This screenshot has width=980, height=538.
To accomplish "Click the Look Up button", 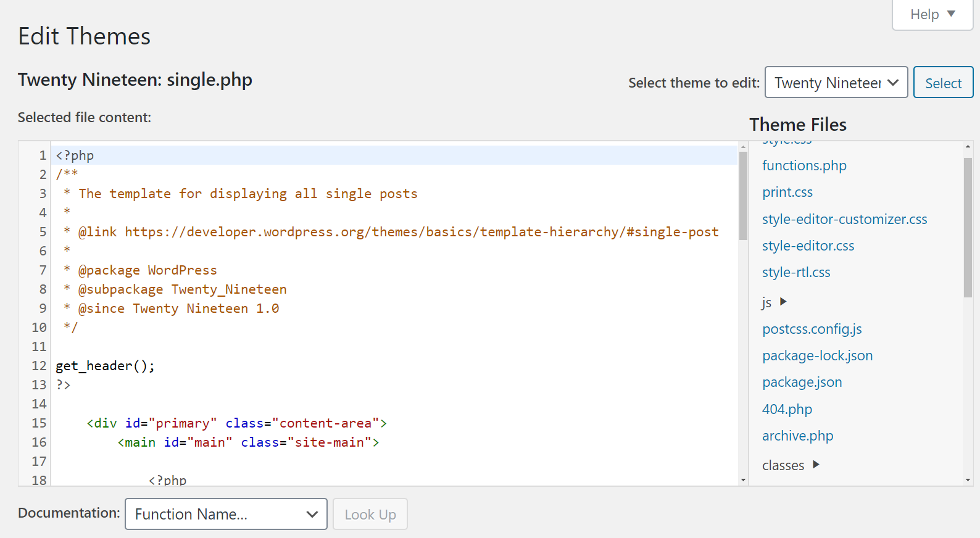I will (370, 514).
